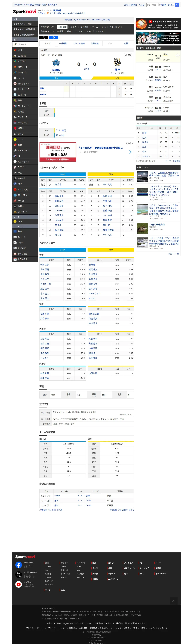Click the 通知 bell button
The image size is (193, 644).
point(128,55)
